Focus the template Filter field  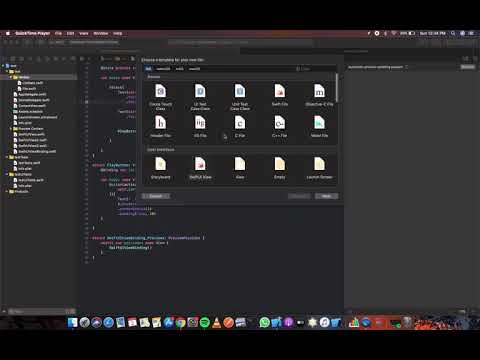tap(315, 69)
